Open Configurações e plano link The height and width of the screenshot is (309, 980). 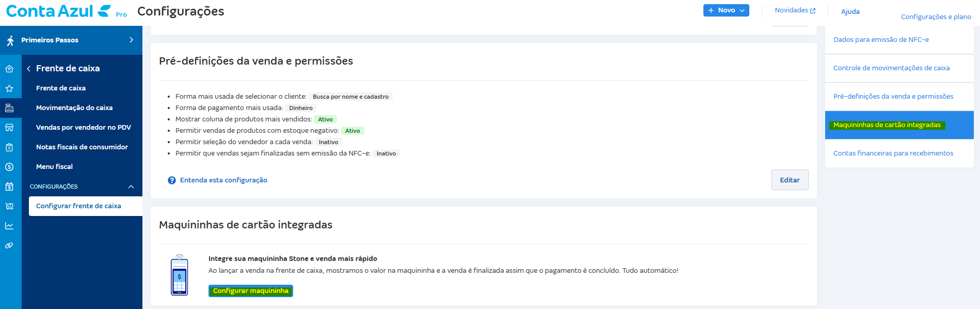[x=936, y=17]
